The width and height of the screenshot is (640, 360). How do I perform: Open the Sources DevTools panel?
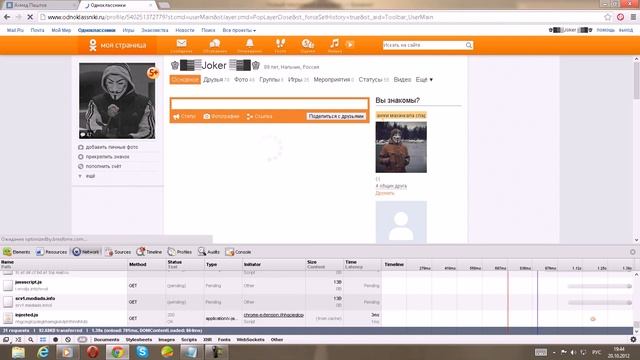click(118, 252)
